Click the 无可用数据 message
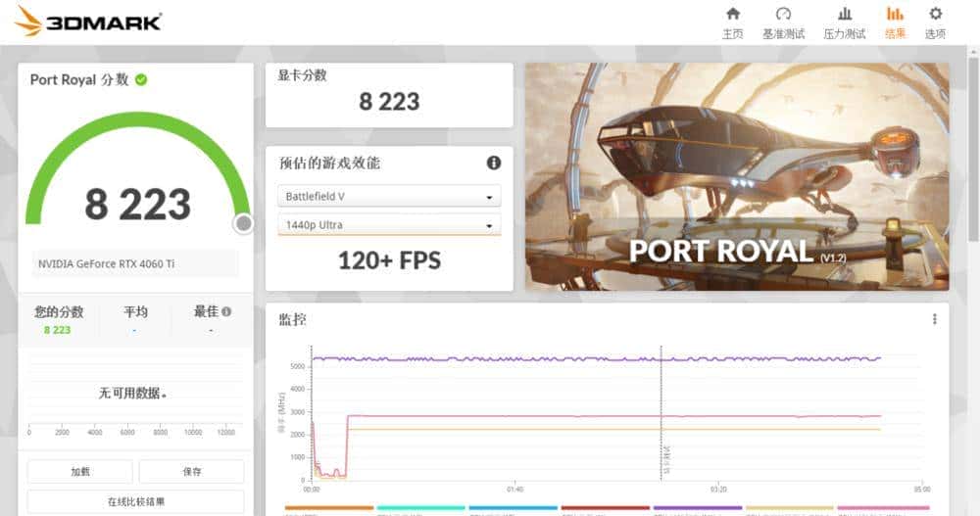 132,393
